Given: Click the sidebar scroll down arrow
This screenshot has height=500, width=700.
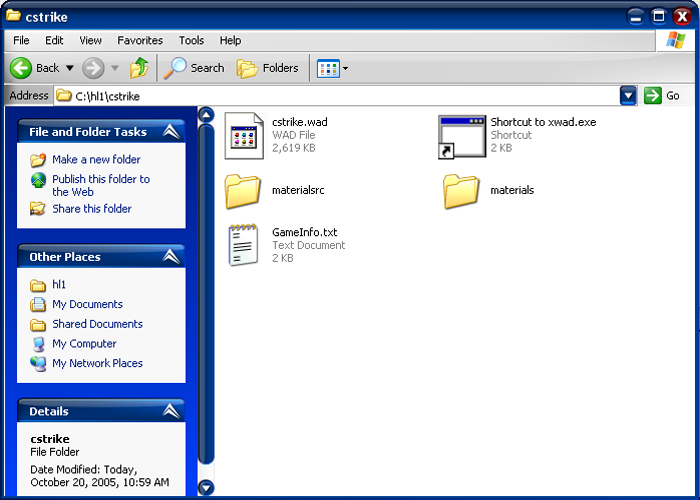Looking at the screenshot, I should pyautogui.click(x=206, y=488).
